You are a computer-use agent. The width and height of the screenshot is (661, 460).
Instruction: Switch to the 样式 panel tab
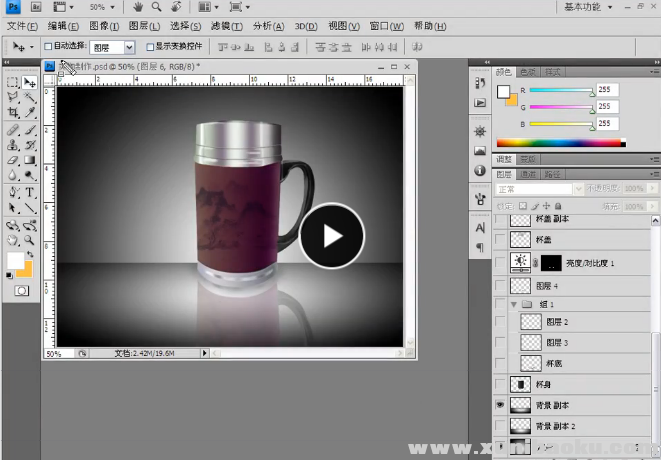click(553, 72)
